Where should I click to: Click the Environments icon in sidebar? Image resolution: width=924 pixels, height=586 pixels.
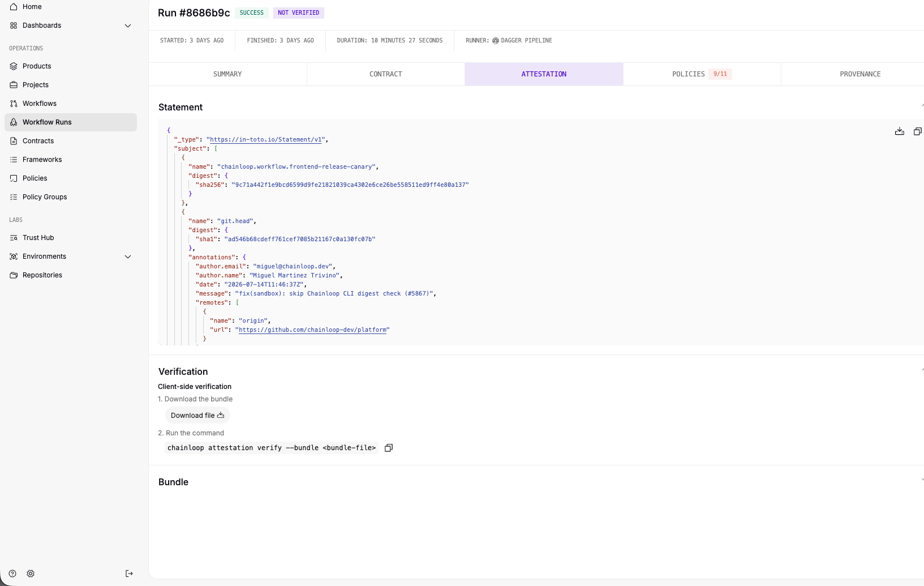pyautogui.click(x=14, y=256)
